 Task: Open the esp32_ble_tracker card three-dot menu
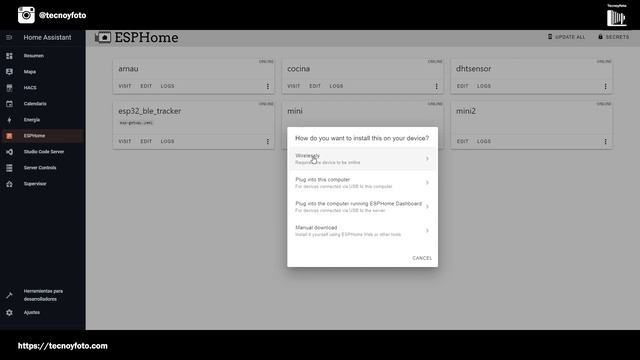pyautogui.click(x=268, y=142)
